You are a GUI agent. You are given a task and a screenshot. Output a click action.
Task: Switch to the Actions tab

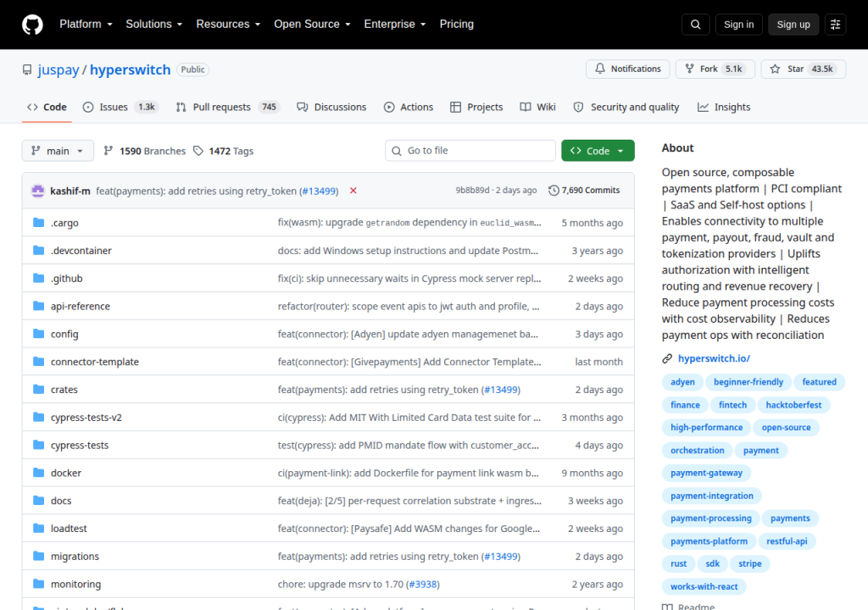(409, 107)
